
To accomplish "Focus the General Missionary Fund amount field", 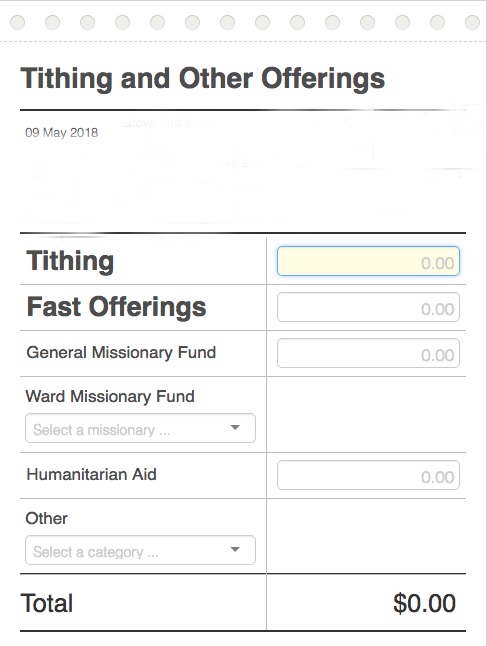I will coord(368,353).
